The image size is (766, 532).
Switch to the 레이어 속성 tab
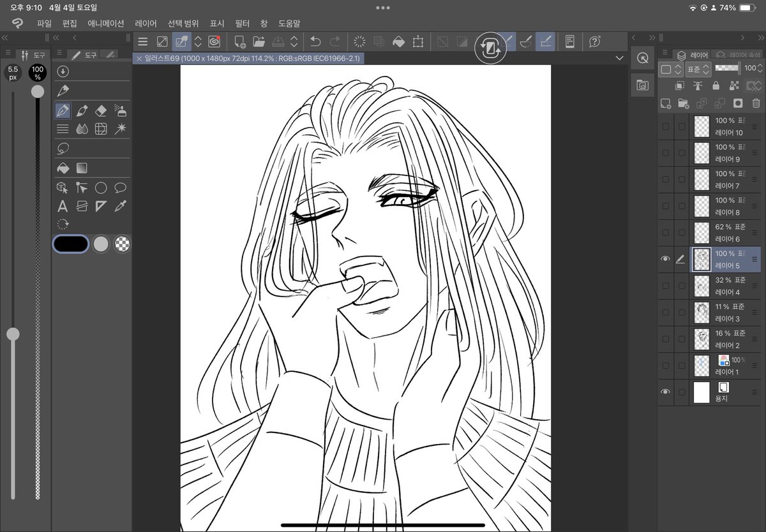739,55
